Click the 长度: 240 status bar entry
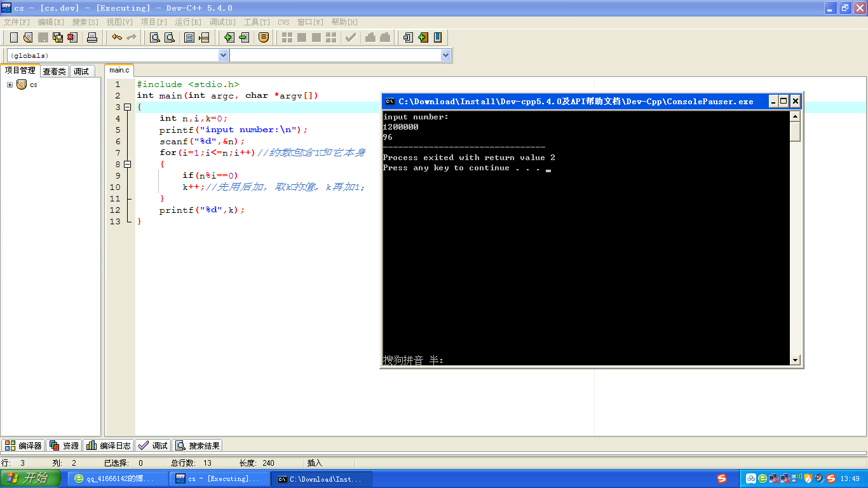 point(257,463)
